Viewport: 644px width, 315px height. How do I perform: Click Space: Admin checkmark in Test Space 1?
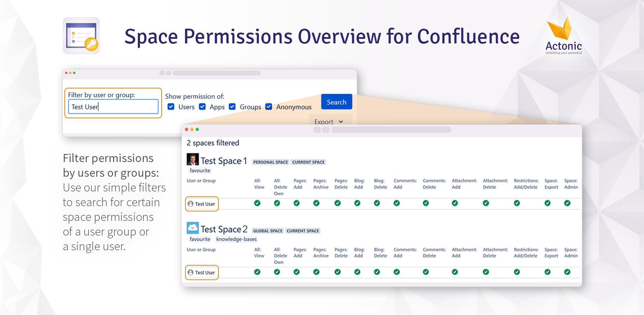coord(567,203)
